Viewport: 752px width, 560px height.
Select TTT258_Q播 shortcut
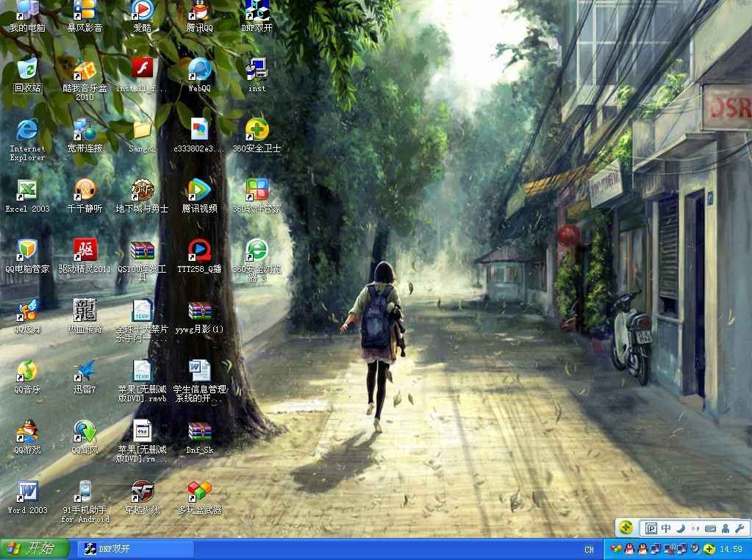point(199,256)
